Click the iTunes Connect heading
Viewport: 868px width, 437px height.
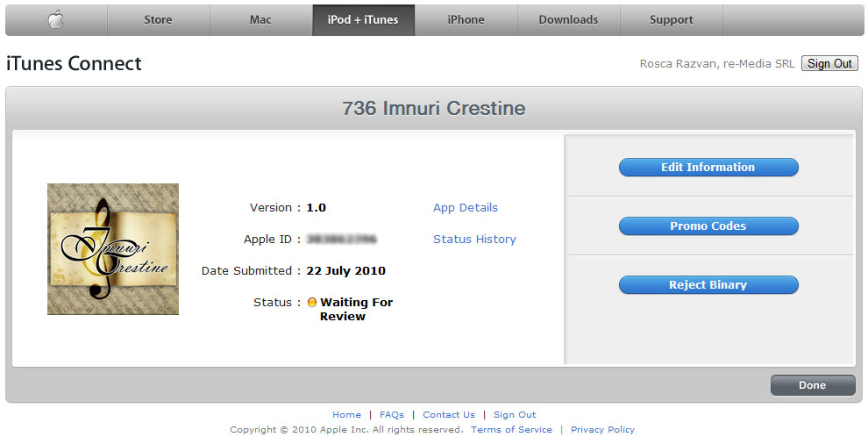click(x=74, y=64)
